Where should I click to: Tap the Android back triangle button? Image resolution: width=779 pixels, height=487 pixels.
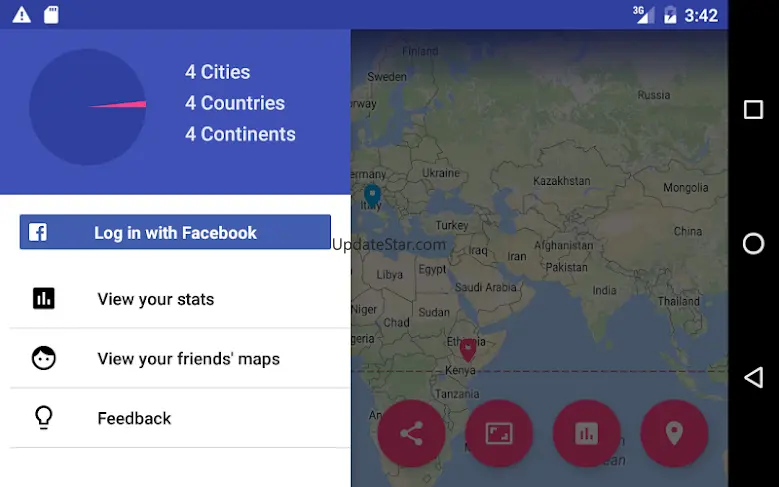(x=753, y=378)
